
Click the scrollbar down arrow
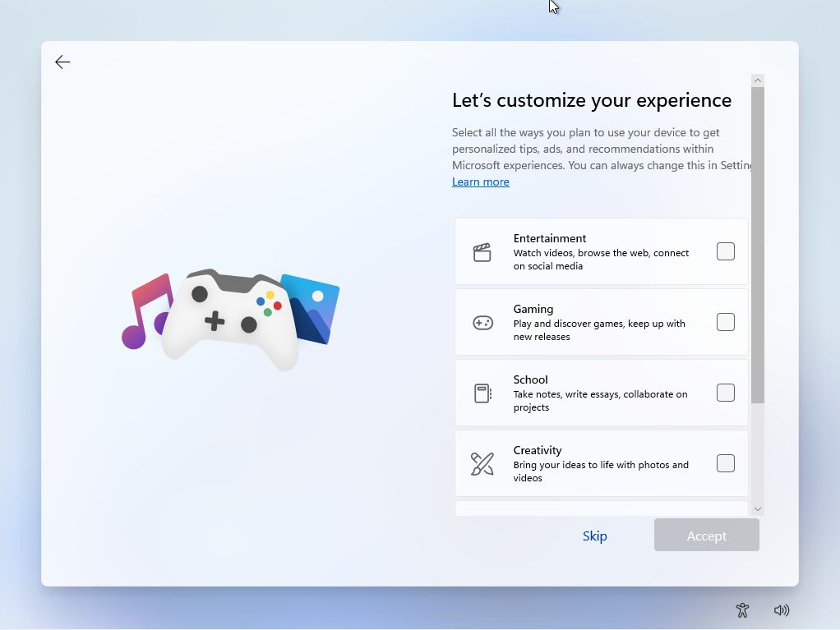click(x=758, y=509)
